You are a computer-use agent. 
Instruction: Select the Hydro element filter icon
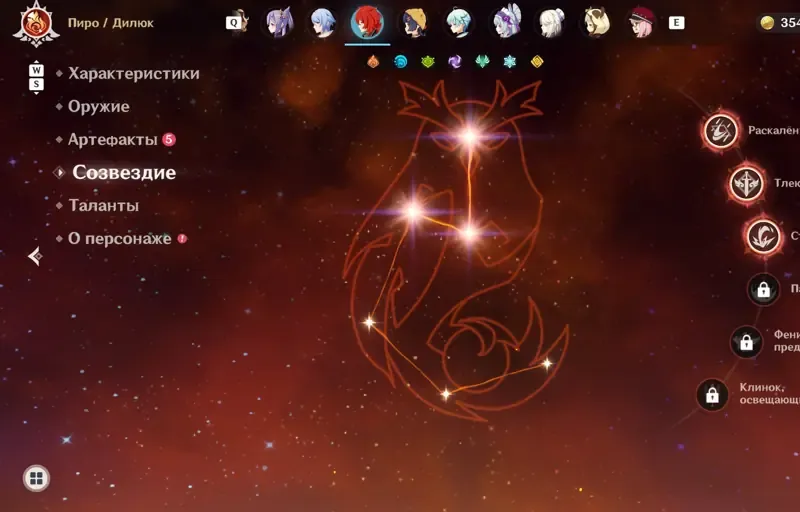point(401,62)
